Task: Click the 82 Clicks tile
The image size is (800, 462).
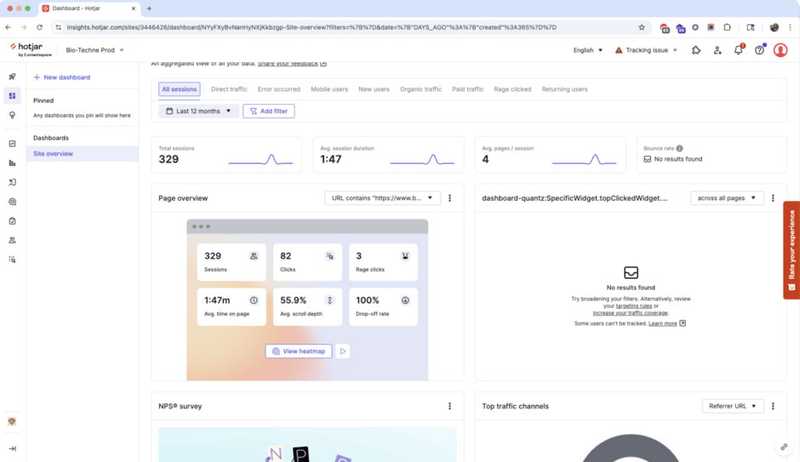Action: (x=307, y=262)
